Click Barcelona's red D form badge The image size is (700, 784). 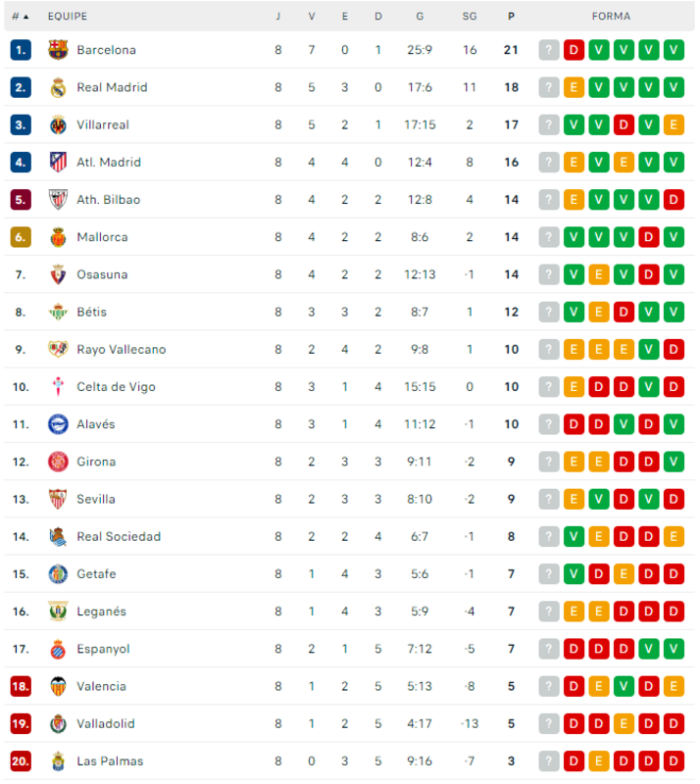click(574, 50)
